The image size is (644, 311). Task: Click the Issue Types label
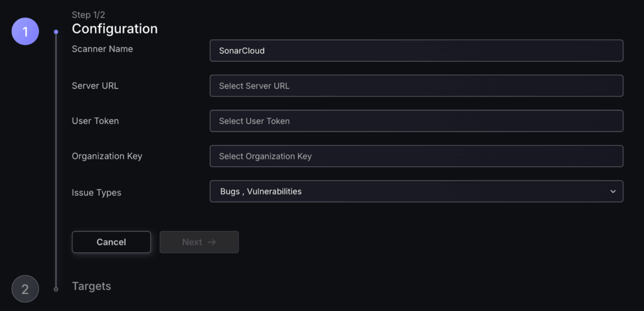pyautogui.click(x=96, y=193)
